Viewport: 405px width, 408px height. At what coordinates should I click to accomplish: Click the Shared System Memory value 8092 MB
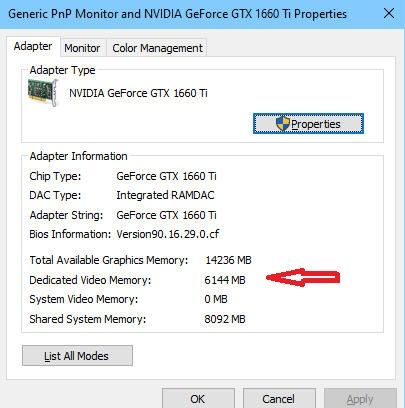[x=225, y=319]
